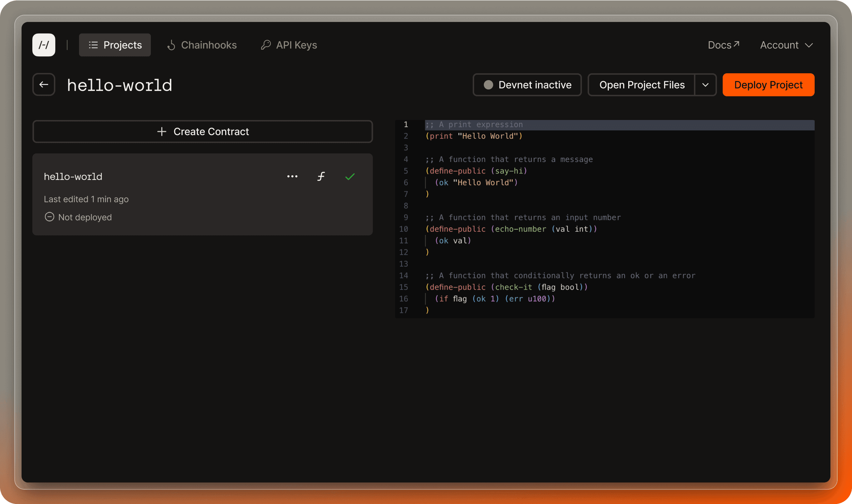Click code line 1 comment "A print expression"
This screenshot has height=504, width=852.
pyautogui.click(x=474, y=125)
